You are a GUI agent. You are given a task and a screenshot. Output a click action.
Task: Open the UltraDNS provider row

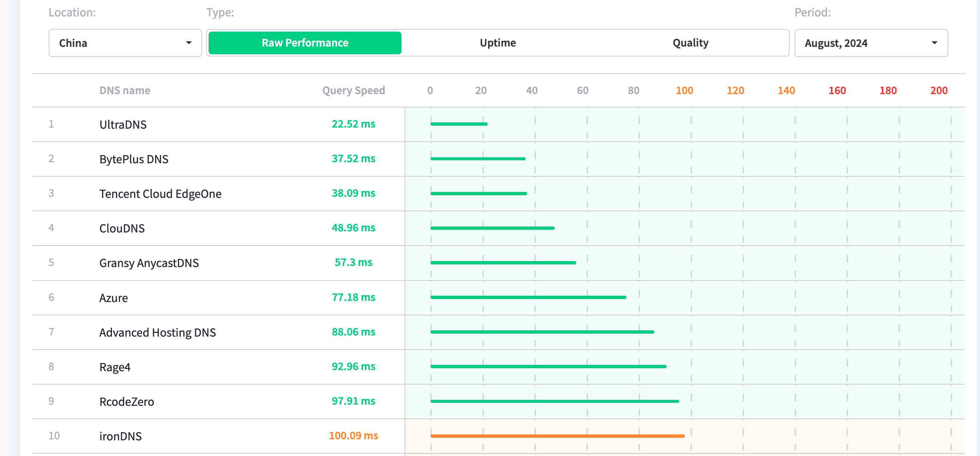coord(123,125)
